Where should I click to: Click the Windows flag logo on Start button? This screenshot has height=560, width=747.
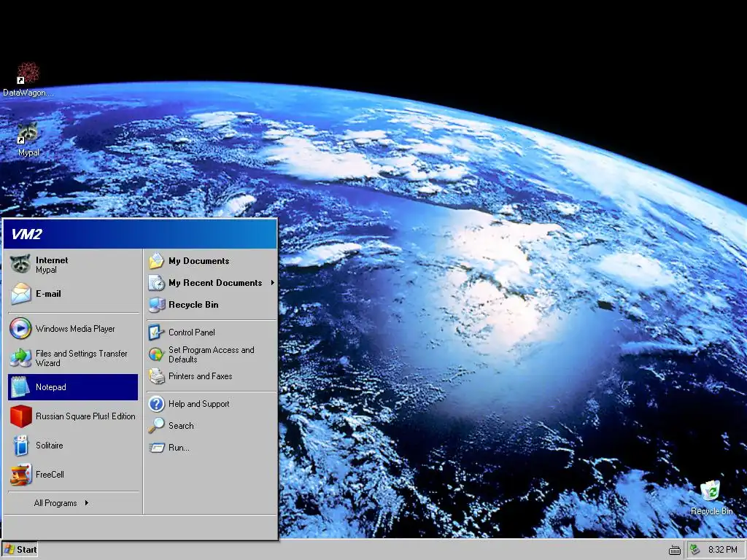(9, 550)
